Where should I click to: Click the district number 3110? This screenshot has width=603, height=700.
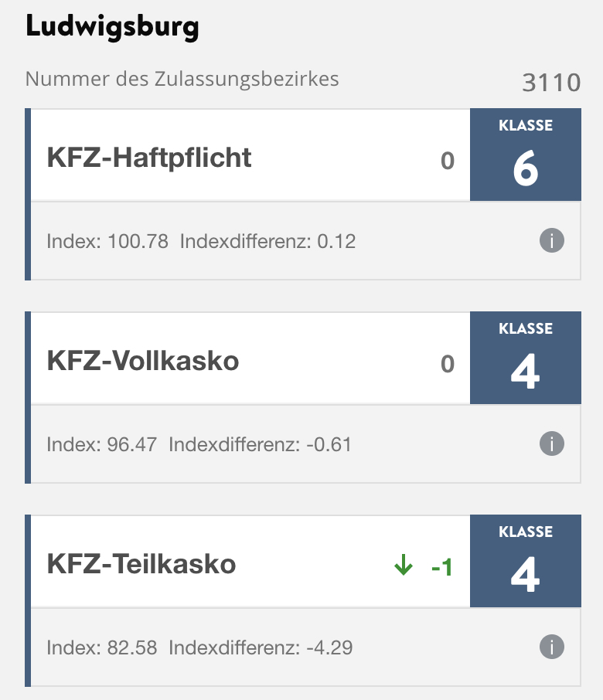(551, 82)
